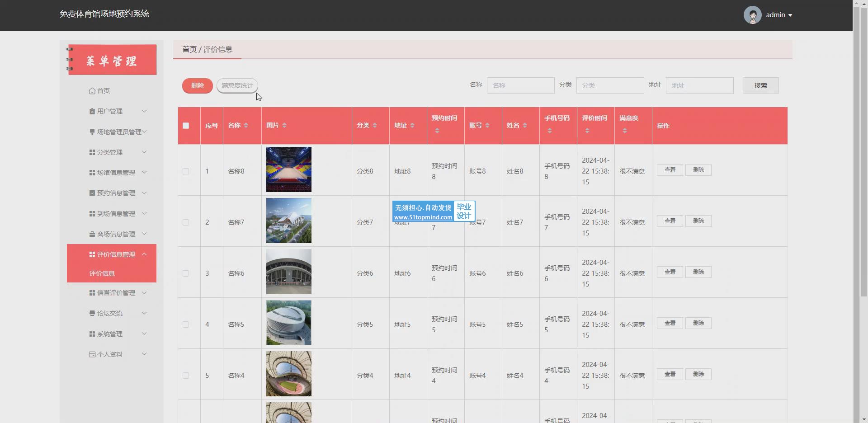Select the 评价信息 submenu item

pos(112,273)
